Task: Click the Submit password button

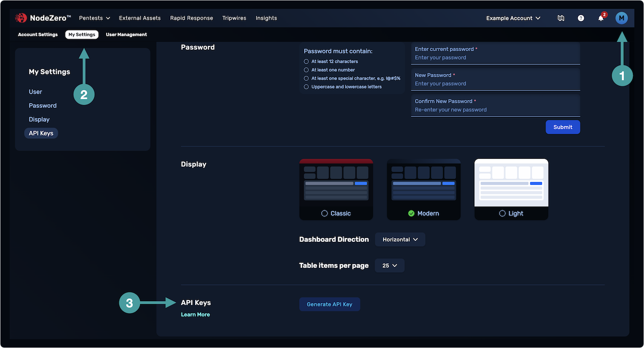Action: (x=563, y=127)
